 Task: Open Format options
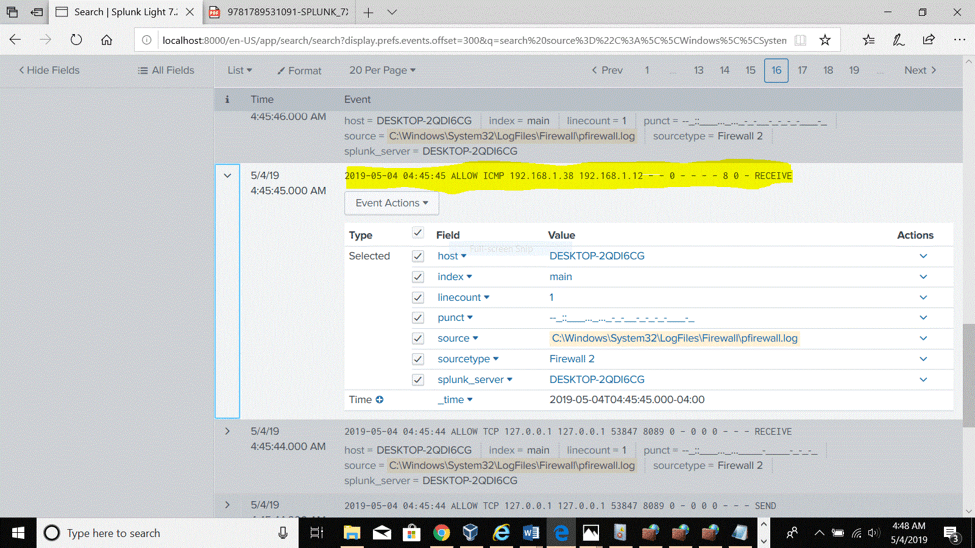coord(299,71)
